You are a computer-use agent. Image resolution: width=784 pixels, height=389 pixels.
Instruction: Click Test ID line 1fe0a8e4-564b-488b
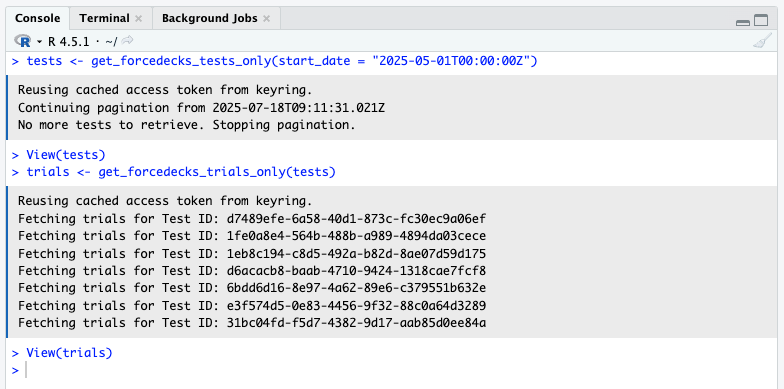[x=252, y=236]
